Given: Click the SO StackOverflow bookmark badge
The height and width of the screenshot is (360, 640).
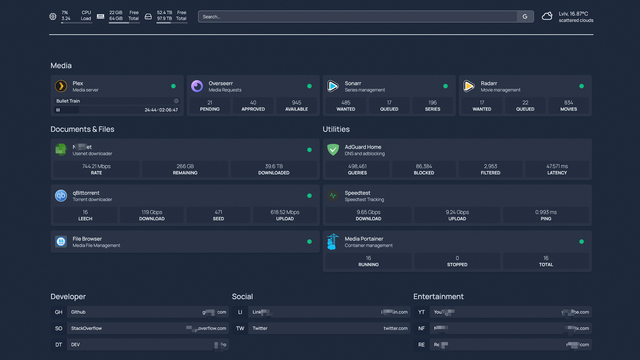Looking at the screenshot, I should (58, 328).
